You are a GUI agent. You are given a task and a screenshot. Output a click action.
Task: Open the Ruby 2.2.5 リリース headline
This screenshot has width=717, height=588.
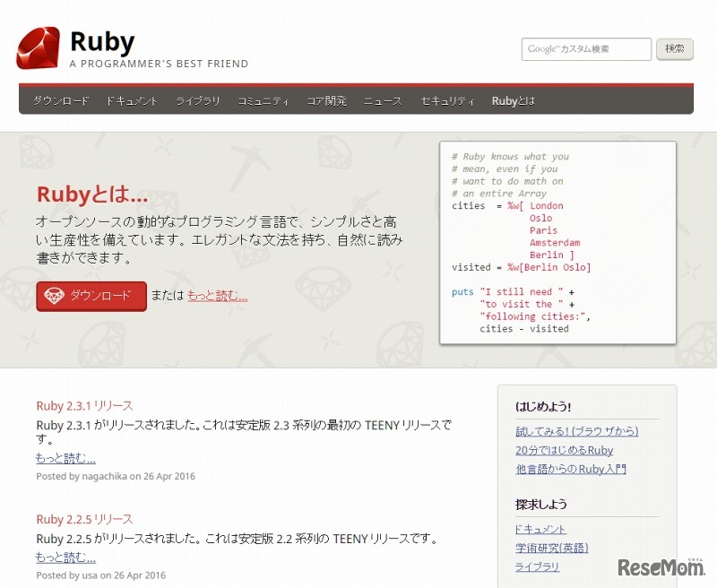pos(84,519)
